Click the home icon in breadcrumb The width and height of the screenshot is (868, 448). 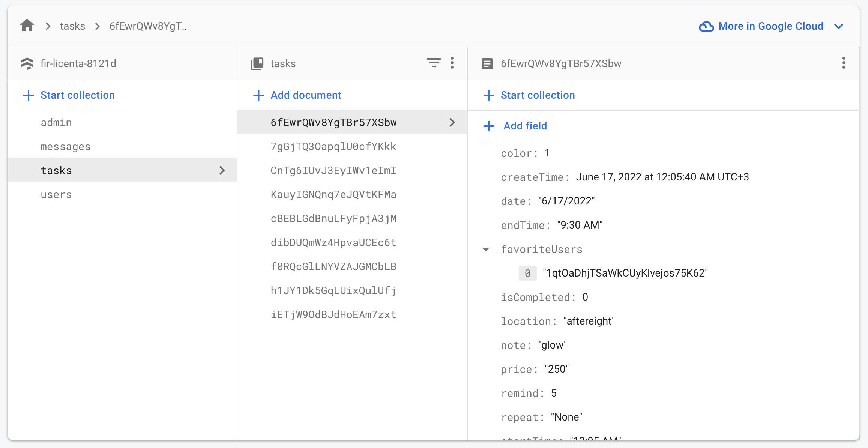click(x=27, y=26)
